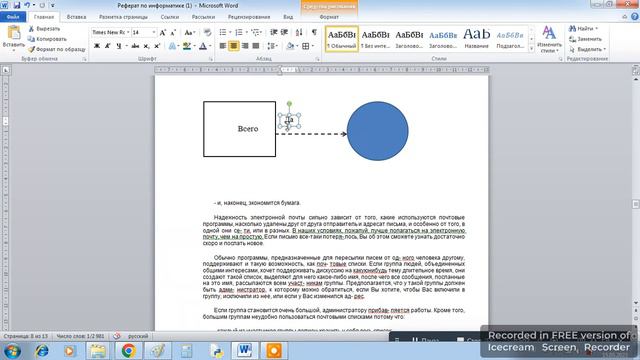The image size is (640, 360).
Task: Apply text highlight color
Action: point(187,46)
